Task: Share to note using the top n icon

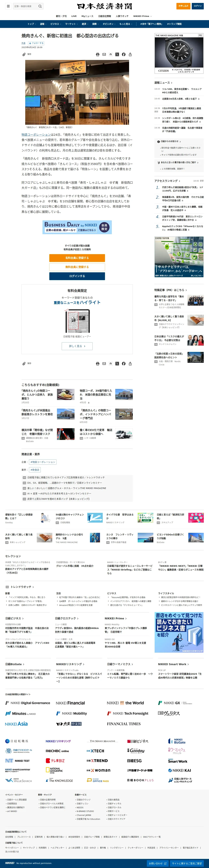Action: tap(110, 54)
